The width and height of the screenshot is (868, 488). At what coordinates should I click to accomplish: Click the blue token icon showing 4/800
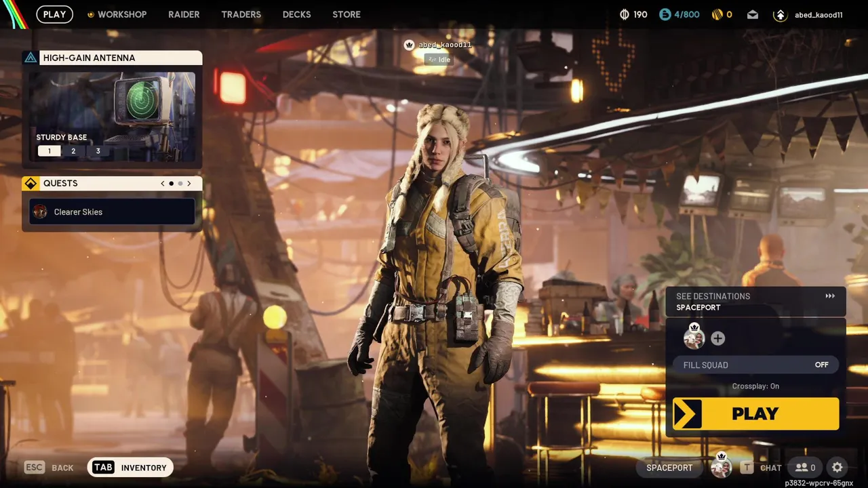(x=665, y=14)
